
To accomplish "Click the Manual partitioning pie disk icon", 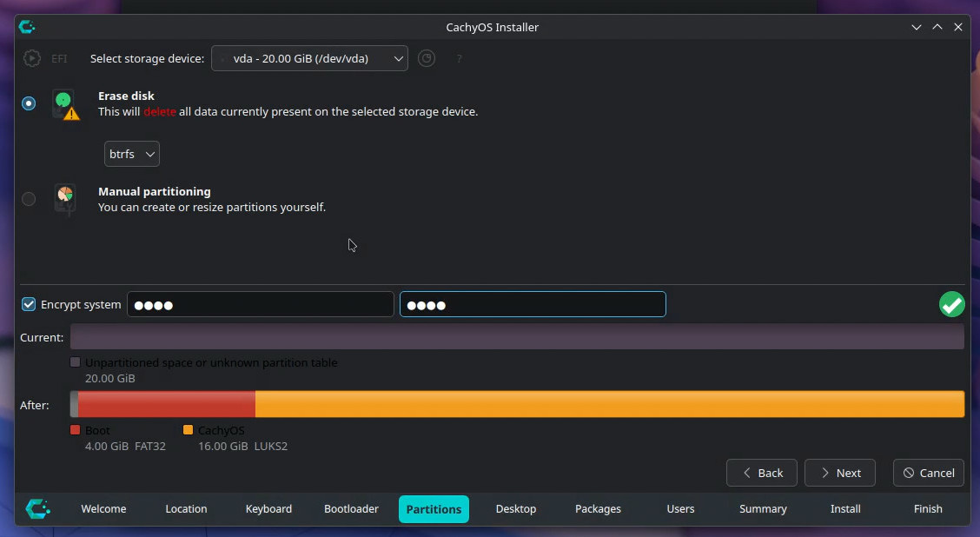I will 65,199.
